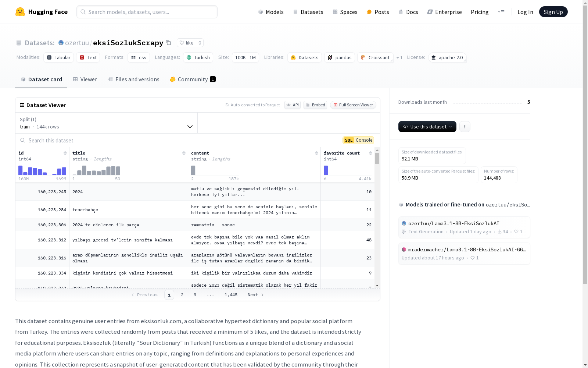
Task: Open the ozertuu user avatar
Action: coord(61,43)
